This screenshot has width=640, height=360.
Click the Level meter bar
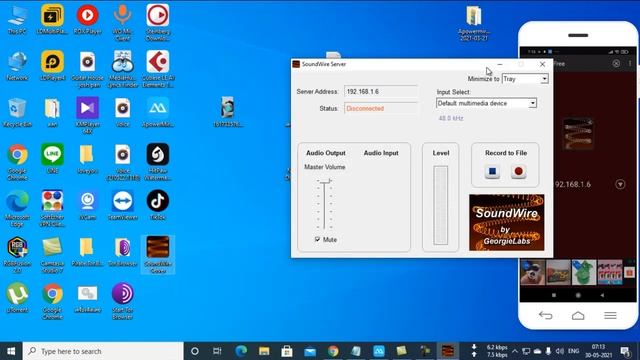pyautogui.click(x=440, y=205)
